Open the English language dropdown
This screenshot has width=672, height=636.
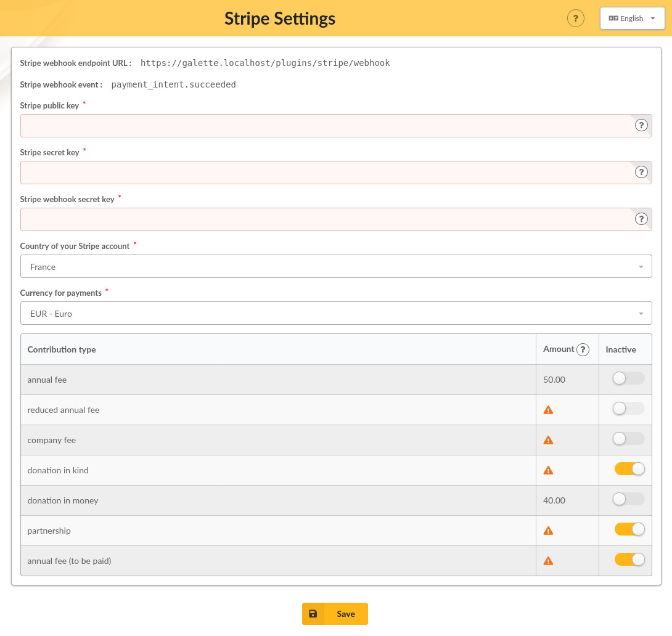tap(632, 18)
